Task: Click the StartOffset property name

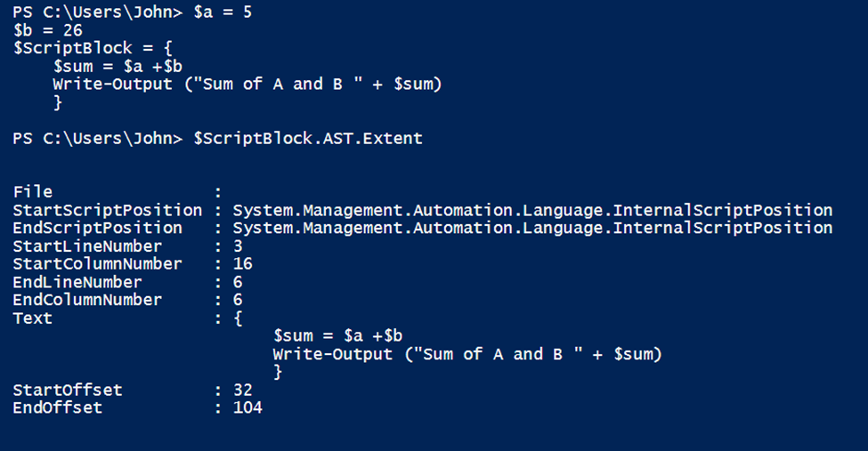Action: coord(68,390)
